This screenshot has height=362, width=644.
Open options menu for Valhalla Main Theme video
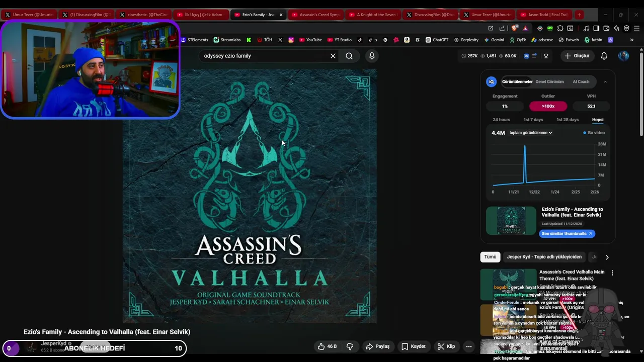(612, 273)
